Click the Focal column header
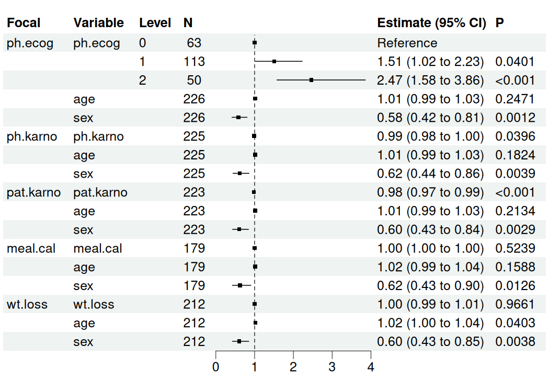This screenshot has width=549, height=392. pyautogui.click(x=24, y=23)
